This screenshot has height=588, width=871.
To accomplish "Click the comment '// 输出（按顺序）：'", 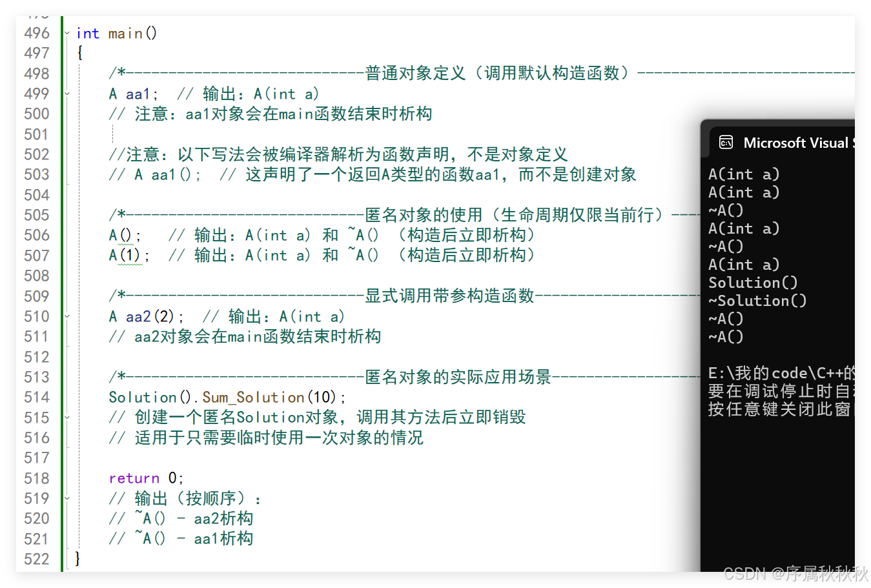I will pos(185,498).
